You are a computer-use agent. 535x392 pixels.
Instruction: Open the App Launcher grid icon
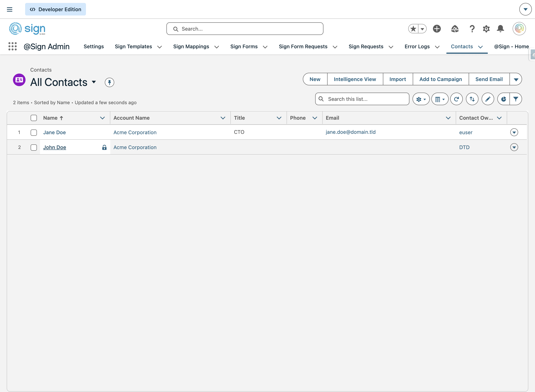click(13, 46)
